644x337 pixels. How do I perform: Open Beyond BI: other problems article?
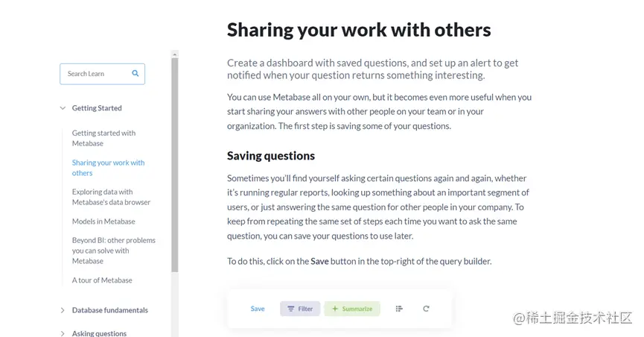(113, 251)
